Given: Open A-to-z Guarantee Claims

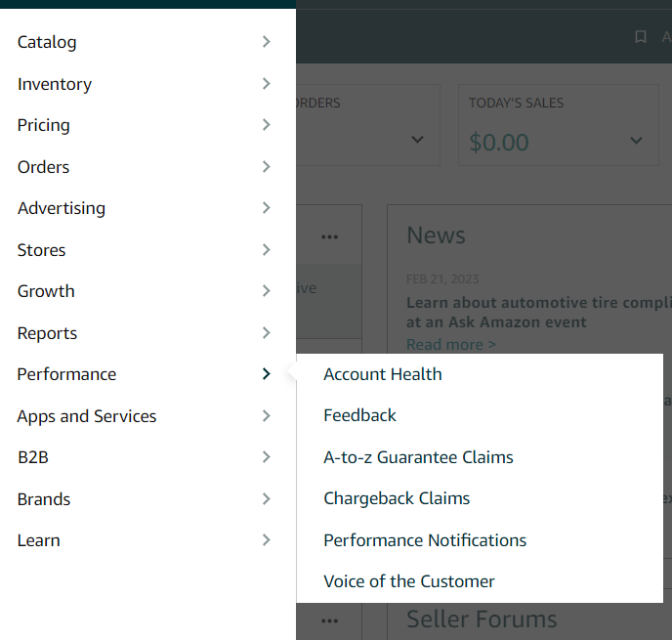Looking at the screenshot, I should pos(418,457).
